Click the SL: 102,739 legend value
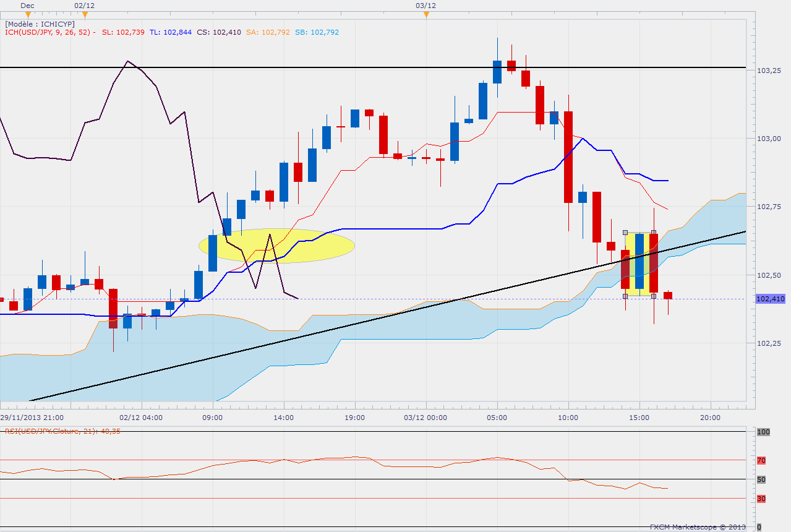This screenshot has width=791, height=532. click(122, 32)
